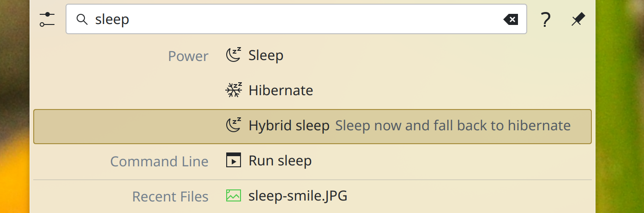
Task: Choose the Hibernate result entry
Action: pyautogui.click(x=281, y=90)
